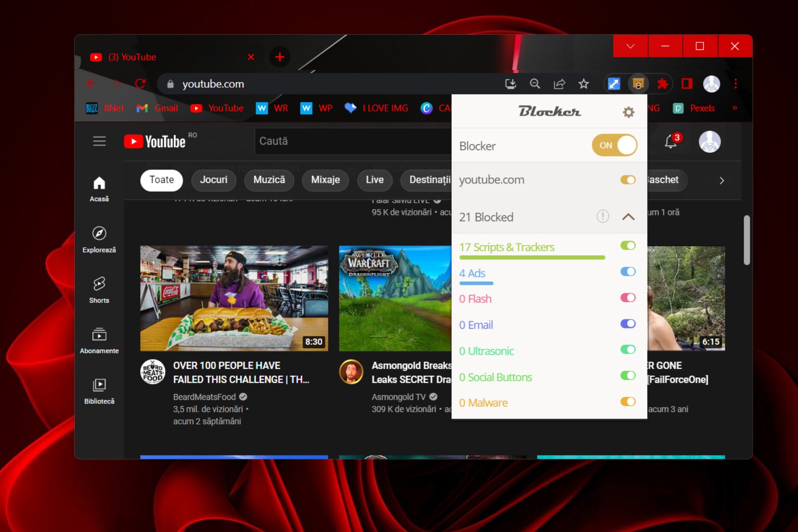Viewport: 798px width, 532px height.
Task: Click the Blocker bear extension icon
Action: coord(638,84)
